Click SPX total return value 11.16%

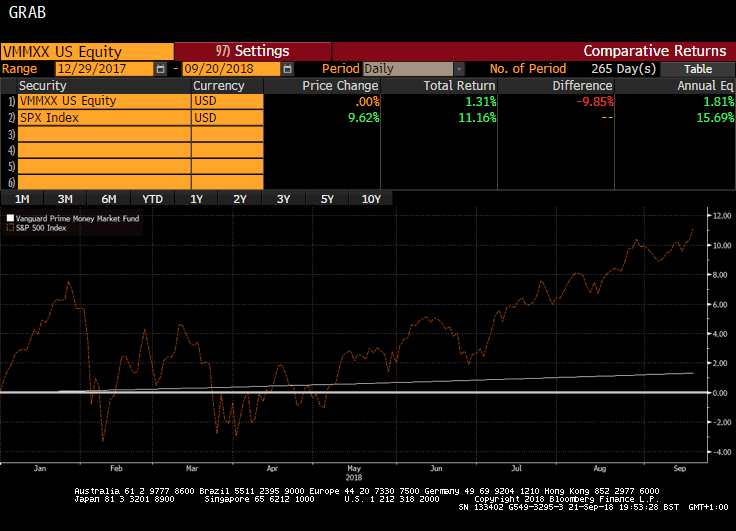[x=477, y=118]
